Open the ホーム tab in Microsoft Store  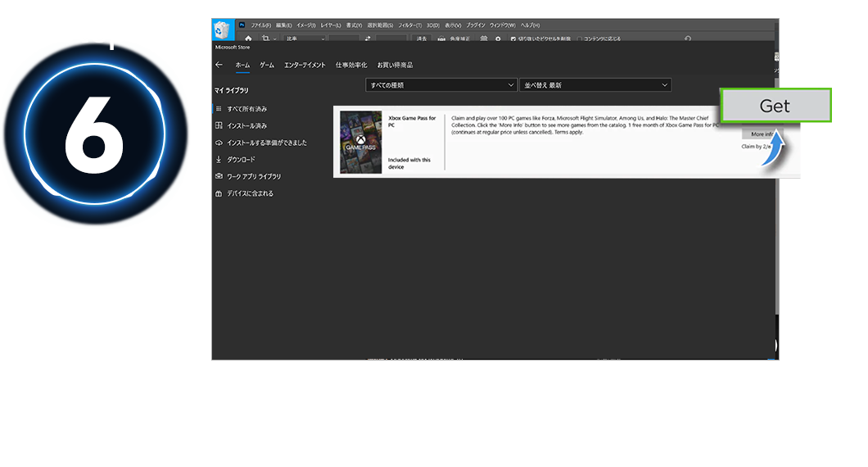242,65
